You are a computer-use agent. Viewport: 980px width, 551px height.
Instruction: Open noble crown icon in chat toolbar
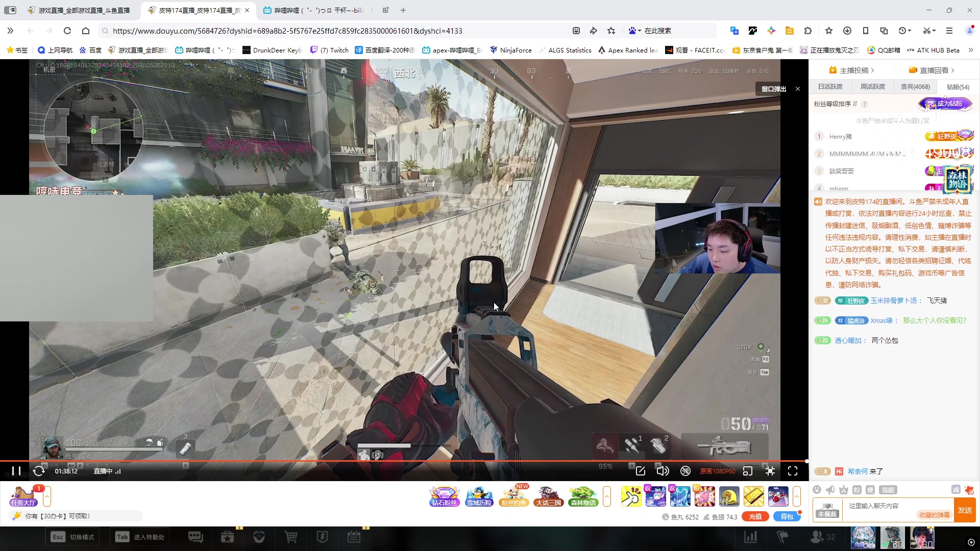click(844, 490)
